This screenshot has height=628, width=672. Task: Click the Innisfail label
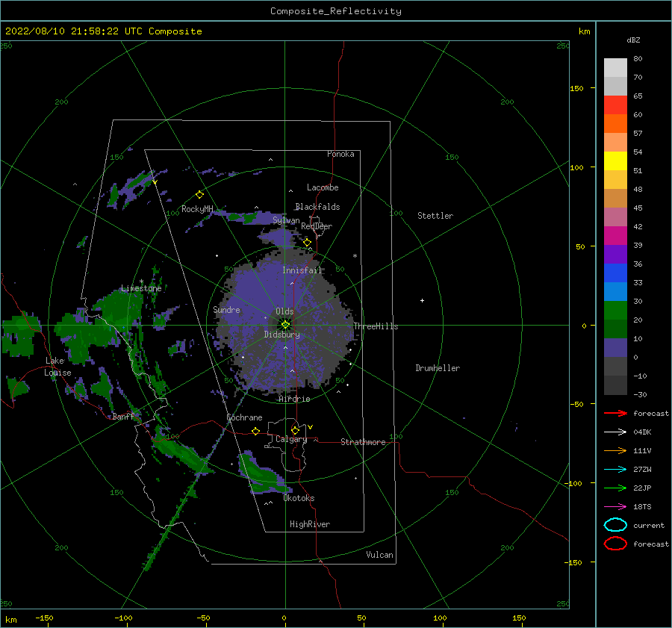point(302,270)
